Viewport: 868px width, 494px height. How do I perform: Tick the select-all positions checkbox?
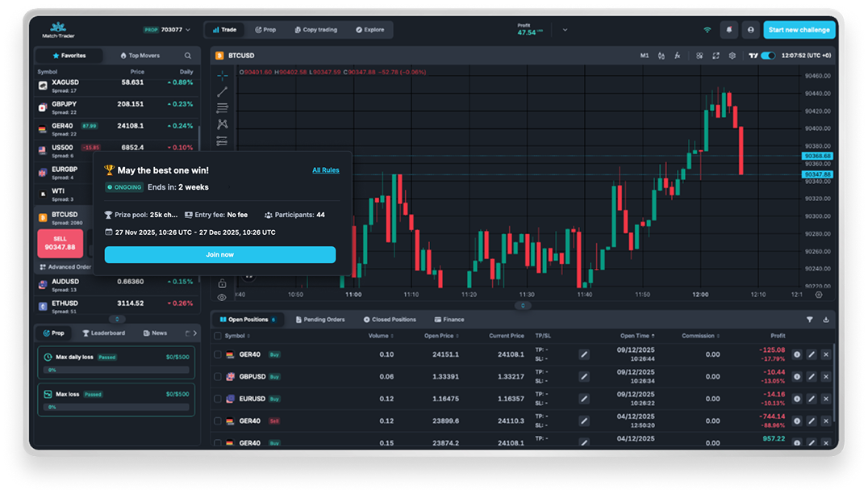pyautogui.click(x=218, y=336)
